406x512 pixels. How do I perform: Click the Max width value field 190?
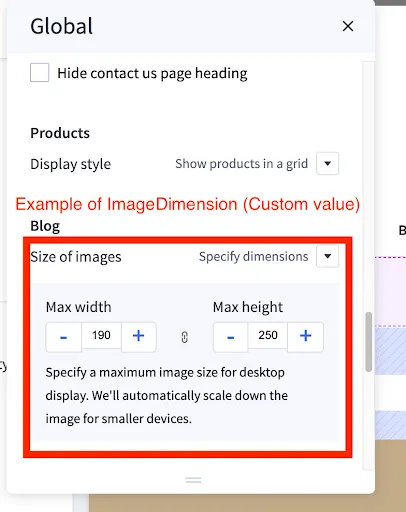point(101,335)
